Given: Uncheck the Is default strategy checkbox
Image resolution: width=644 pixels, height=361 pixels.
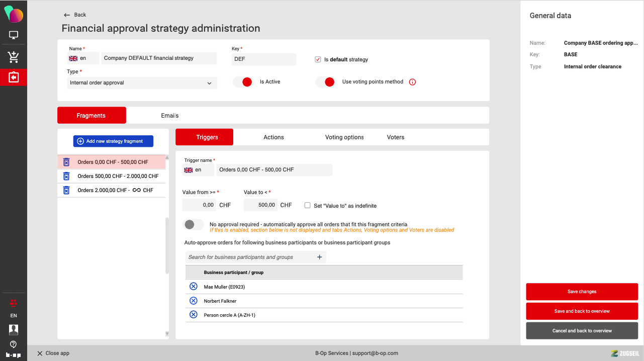Looking at the screenshot, I should click(318, 59).
